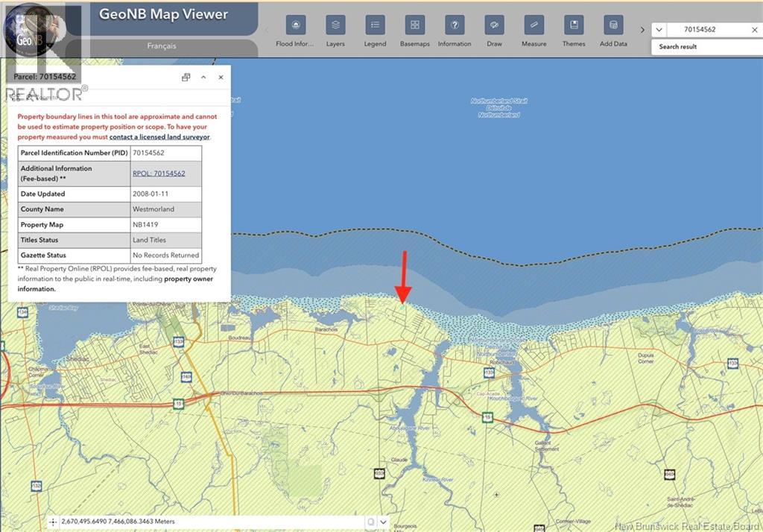Image resolution: width=763 pixels, height=532 pixels.
Task: Expand search source dropdown arrow
Action: click(659, 30)
